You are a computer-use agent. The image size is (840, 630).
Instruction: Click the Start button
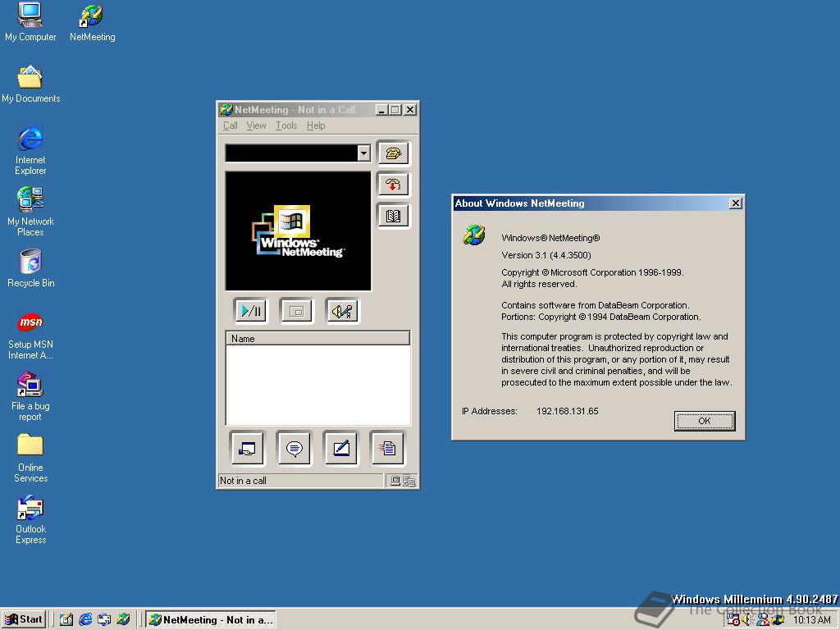coord(24,620)
